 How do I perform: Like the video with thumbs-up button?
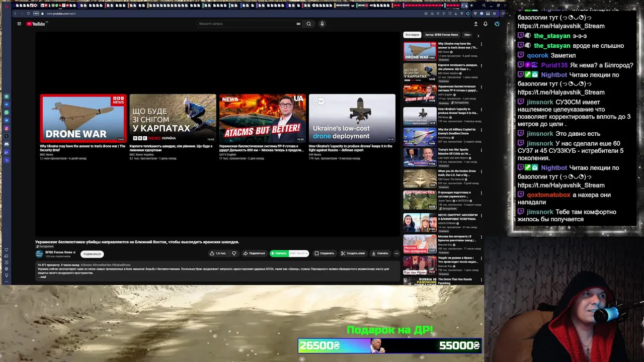click(218, 253)
